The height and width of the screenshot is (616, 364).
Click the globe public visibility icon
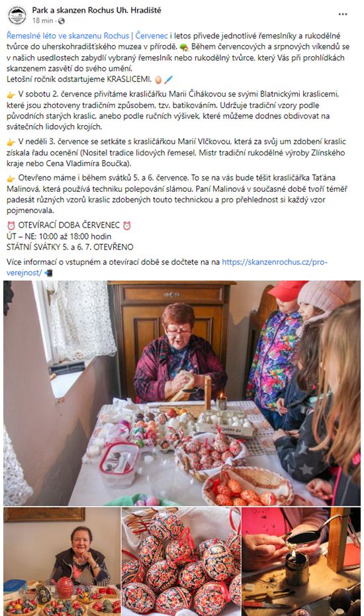tap(62, 21)
